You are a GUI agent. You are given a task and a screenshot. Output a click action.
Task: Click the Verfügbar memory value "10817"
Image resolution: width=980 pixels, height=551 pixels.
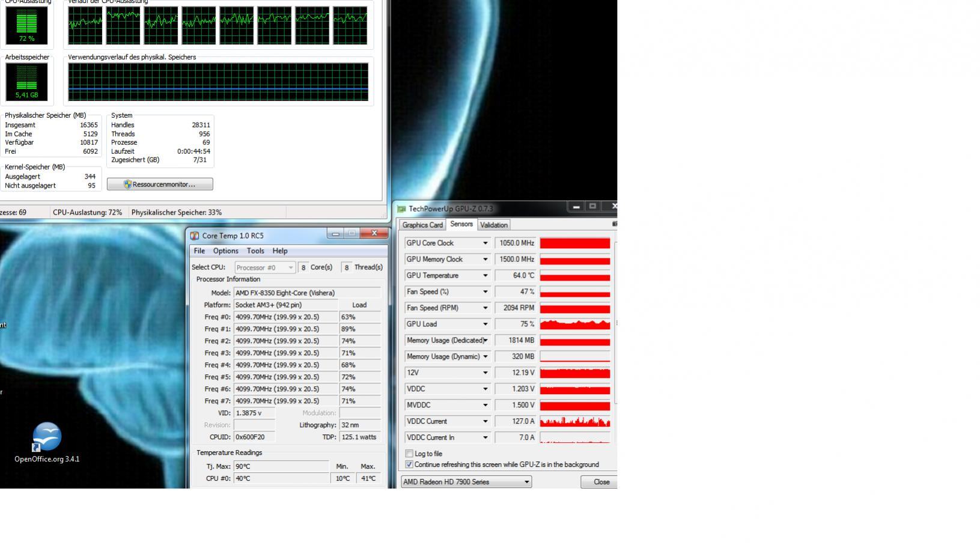88,142
